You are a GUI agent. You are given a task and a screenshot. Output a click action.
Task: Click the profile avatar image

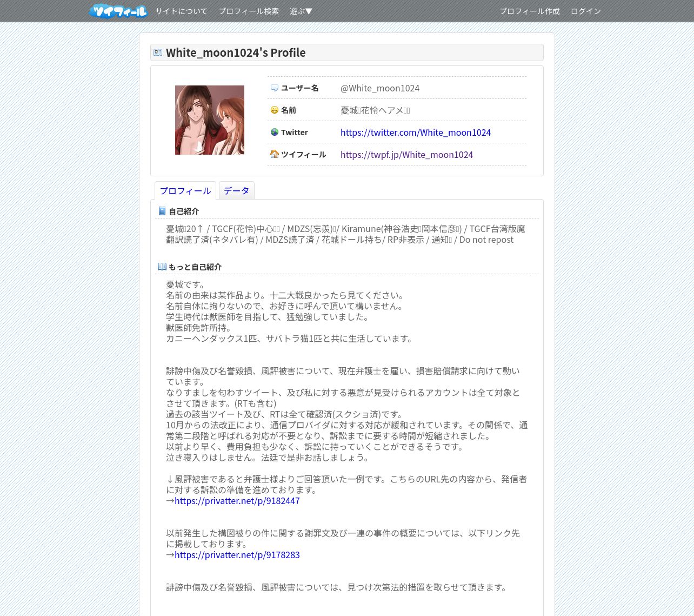click(x=210, y=120)
